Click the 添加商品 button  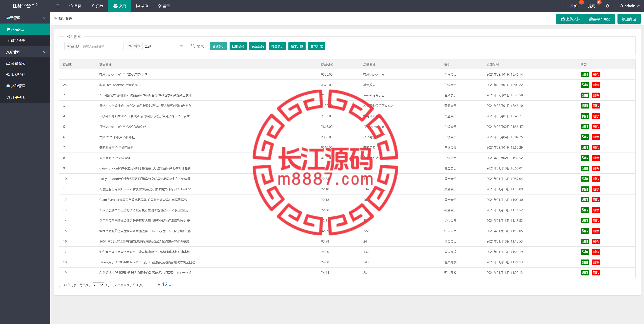click(629, 19)
